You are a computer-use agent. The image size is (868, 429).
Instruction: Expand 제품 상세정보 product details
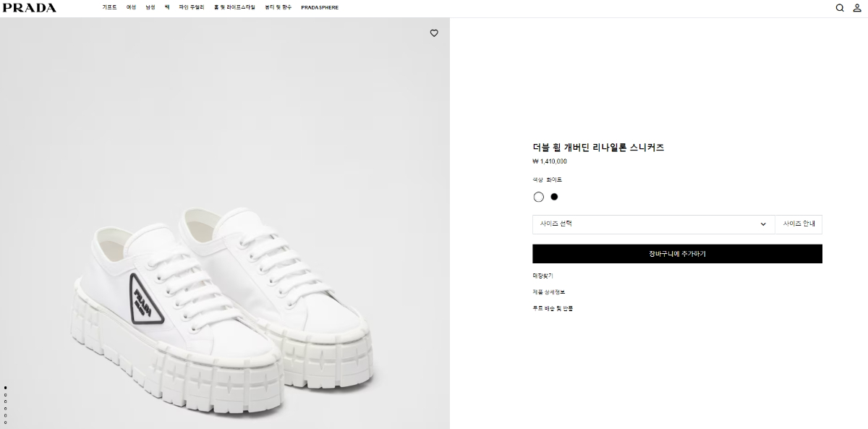(549, 292)
